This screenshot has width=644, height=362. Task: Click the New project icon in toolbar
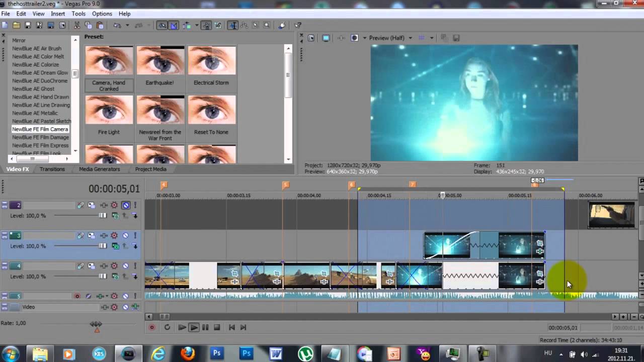point(5,25)
